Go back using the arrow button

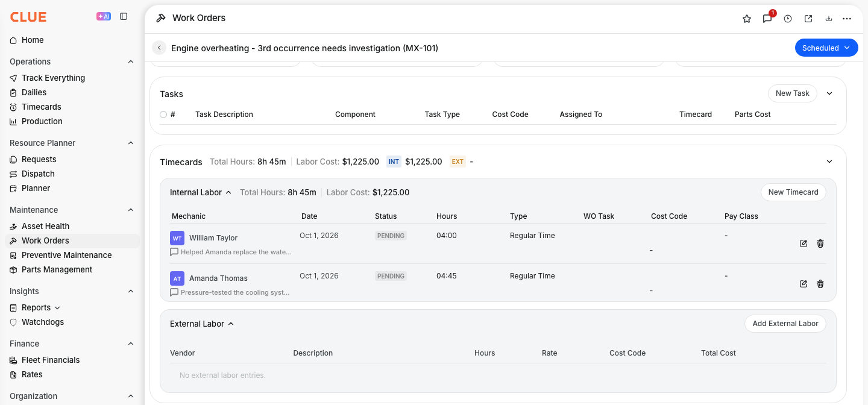tap(159, 48)
